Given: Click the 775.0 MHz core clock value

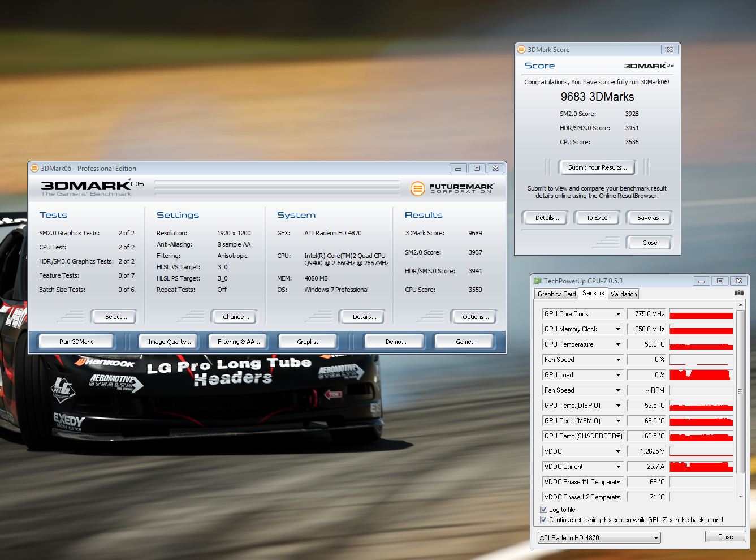Looking at the screenshot, I should coord(650,314).
